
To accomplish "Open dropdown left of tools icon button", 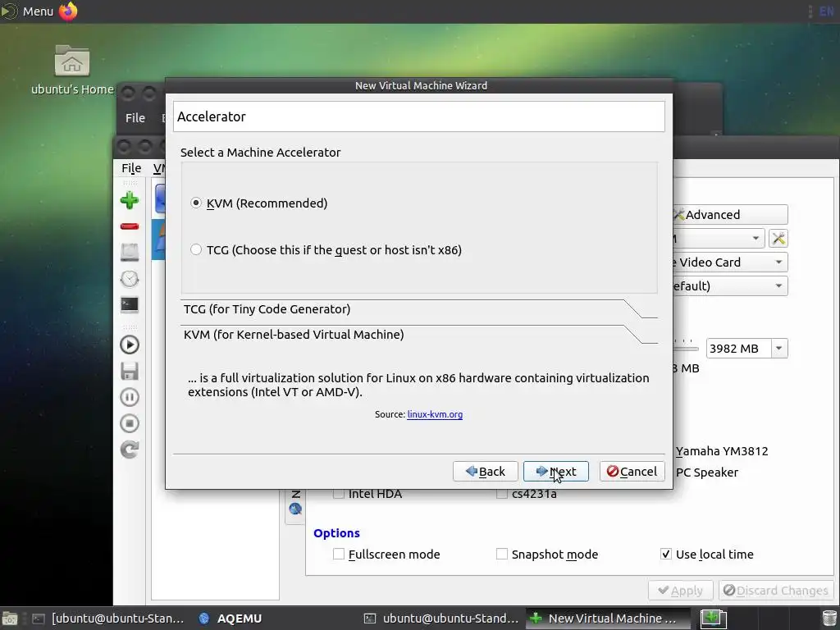I will point(719,239).
